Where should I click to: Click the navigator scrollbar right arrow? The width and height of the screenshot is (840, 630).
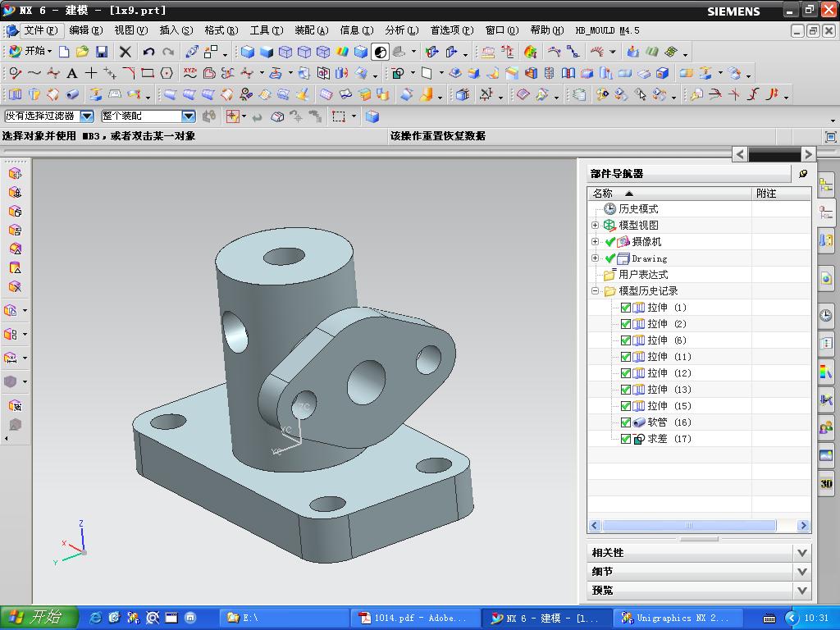tap(802, 526)
